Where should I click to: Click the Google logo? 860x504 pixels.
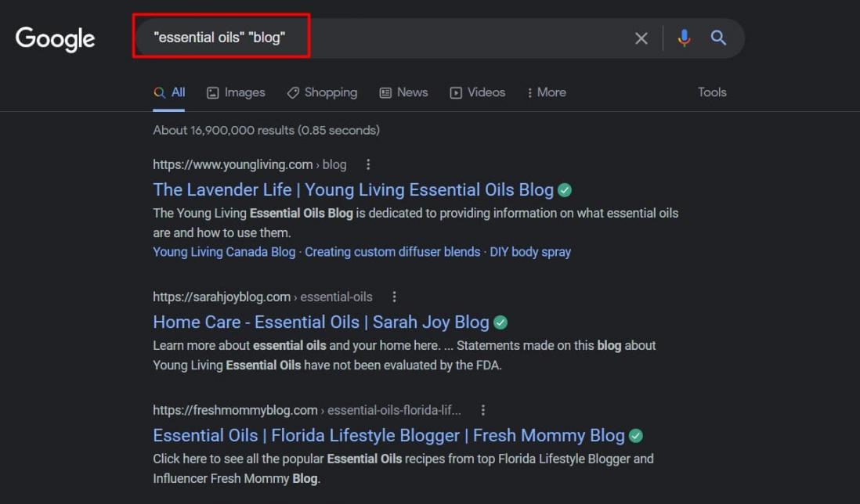click(55, 39)
